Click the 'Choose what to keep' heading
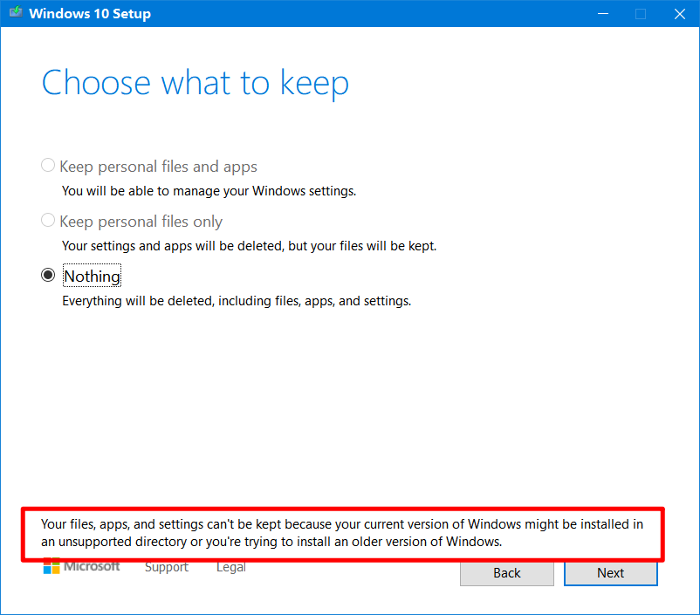This screenshot has height=615, width=700. tap(196, 83)
